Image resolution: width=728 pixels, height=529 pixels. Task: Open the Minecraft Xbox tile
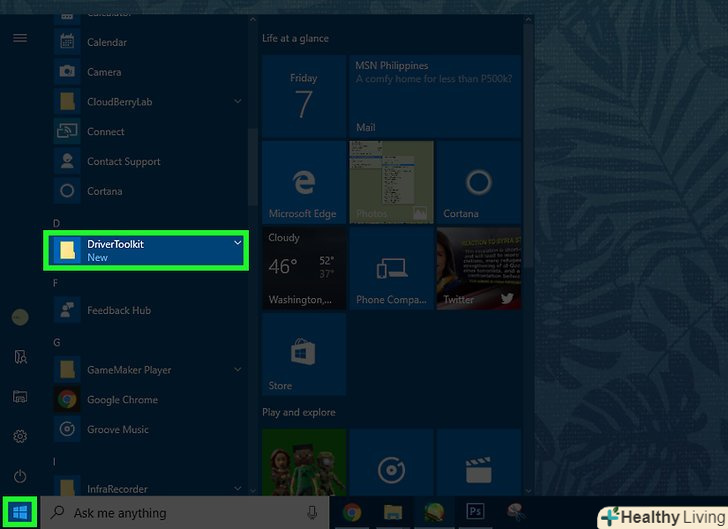click(304, 463)
